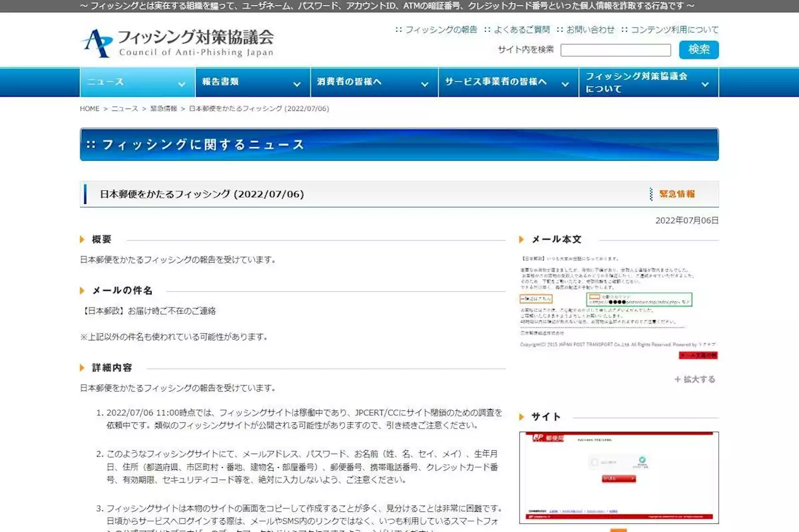Click the メール本文 section heading
This screenshot has height=532, width=799.
[x=556, y=239]
